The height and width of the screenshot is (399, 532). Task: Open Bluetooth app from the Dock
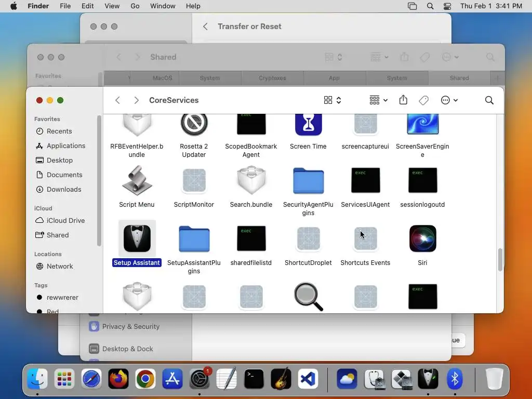pyautogui.click(x=455, y=379)
